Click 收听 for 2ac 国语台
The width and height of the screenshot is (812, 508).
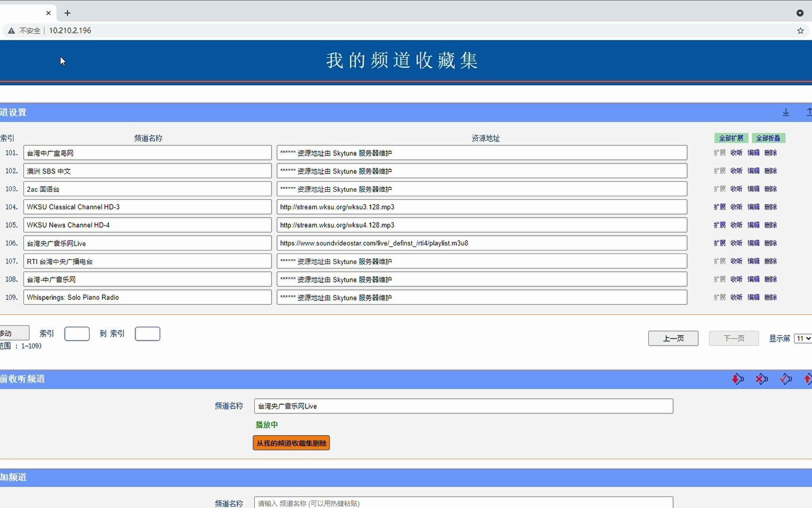click(736, 189)
